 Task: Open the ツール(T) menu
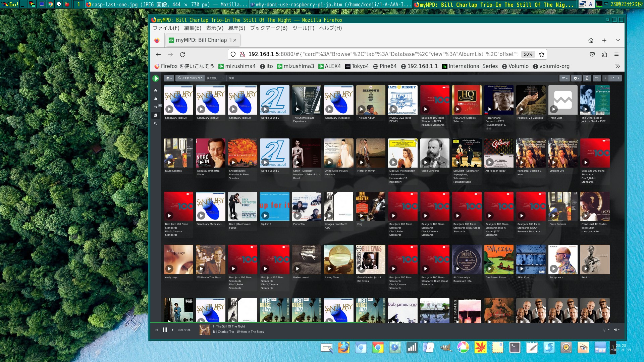click(x=303, y=28)
